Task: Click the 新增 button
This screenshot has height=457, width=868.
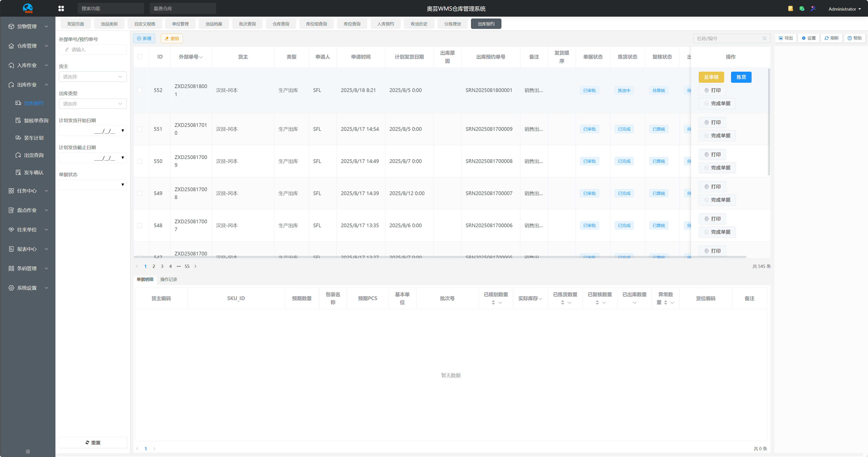Action: tap(144, 38)
